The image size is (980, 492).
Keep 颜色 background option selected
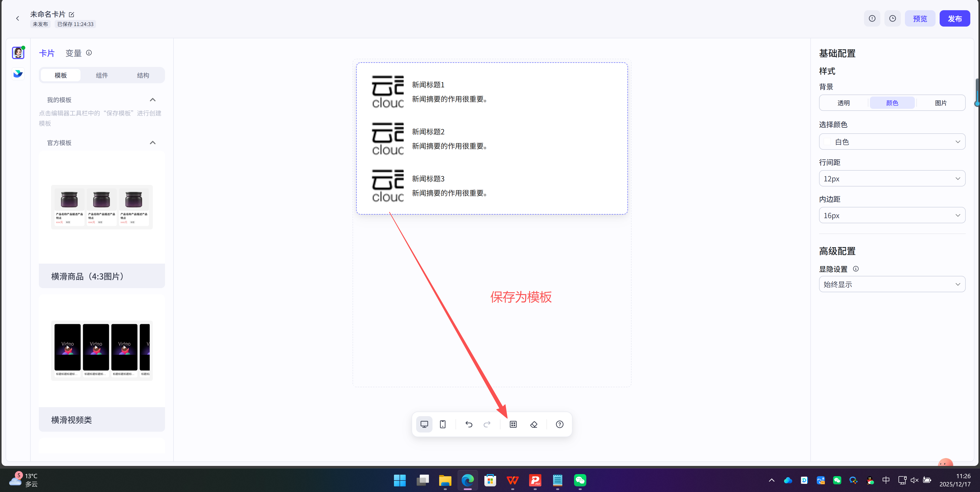click(892, 102)
